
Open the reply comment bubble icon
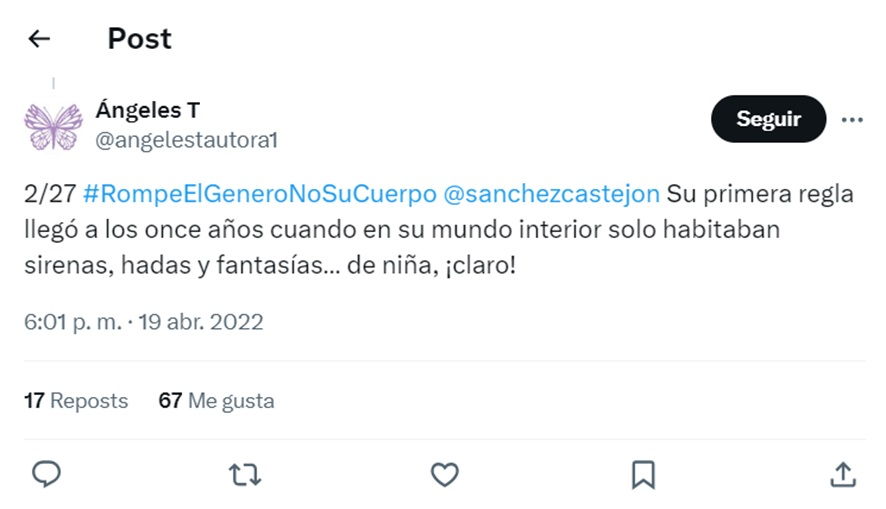tap(46, 474)
